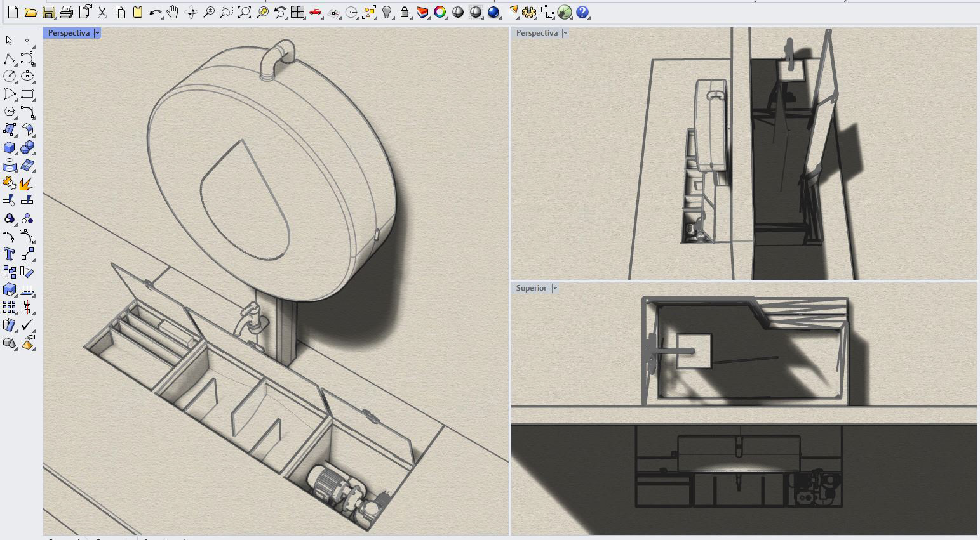Screen dimensions: 980x540
Task: Choose Surface from corner points tool
Action: (x=9, y=129)
